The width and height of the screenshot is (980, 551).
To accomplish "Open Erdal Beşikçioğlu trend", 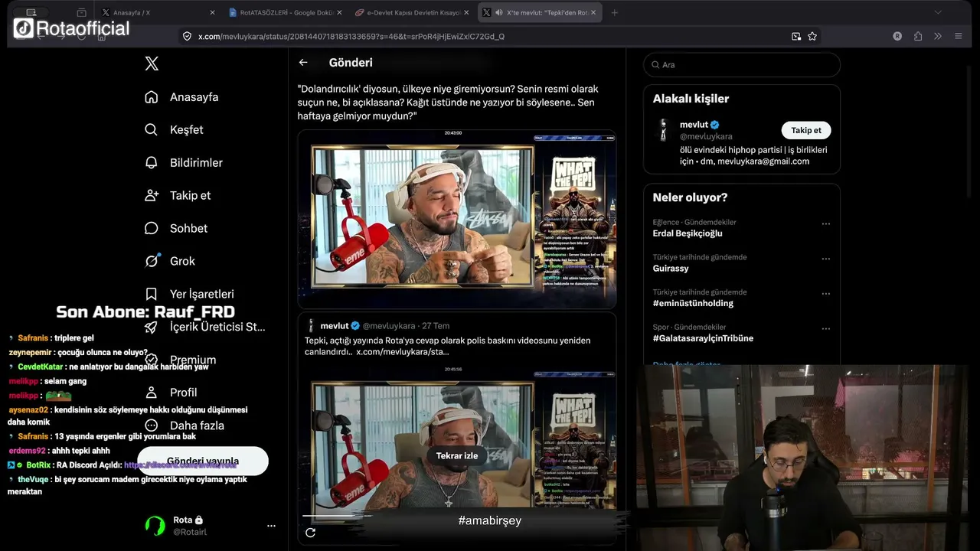I will pyautogui.click(x=688, y=233).
